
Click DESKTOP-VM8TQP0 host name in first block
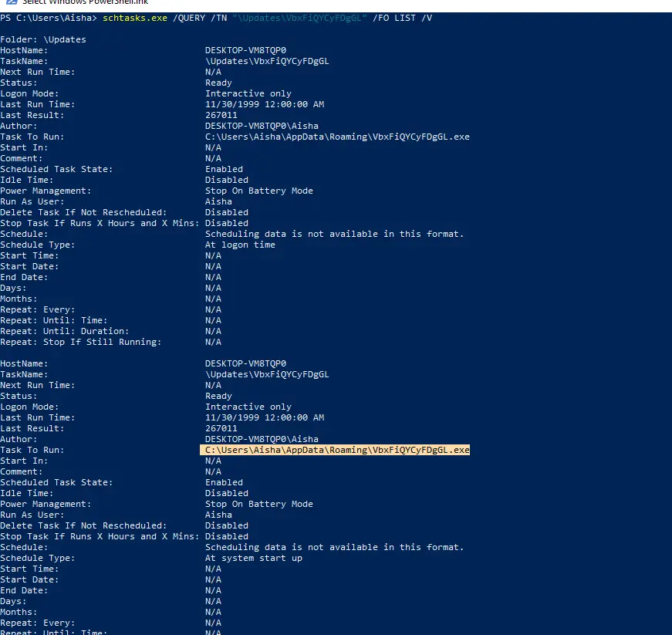click(245, 50)
